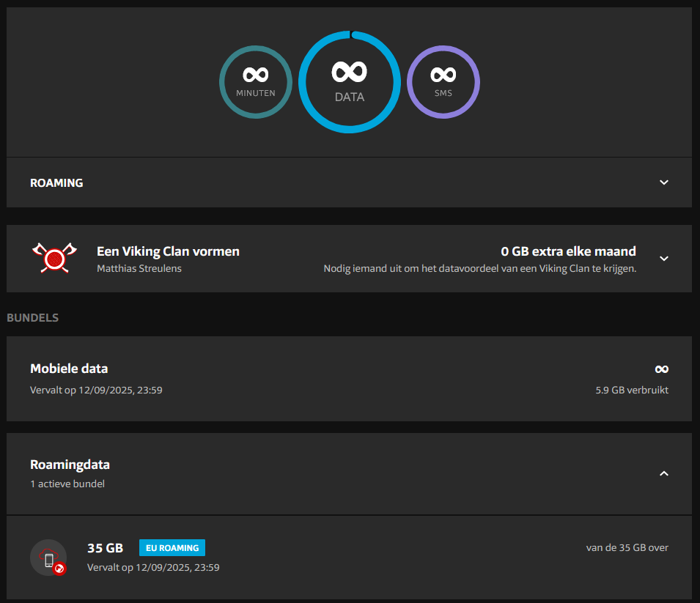Viewport: 700px width, 603px height.
Task: Click the EU ROAMING badge
Action: click(172, 548)
